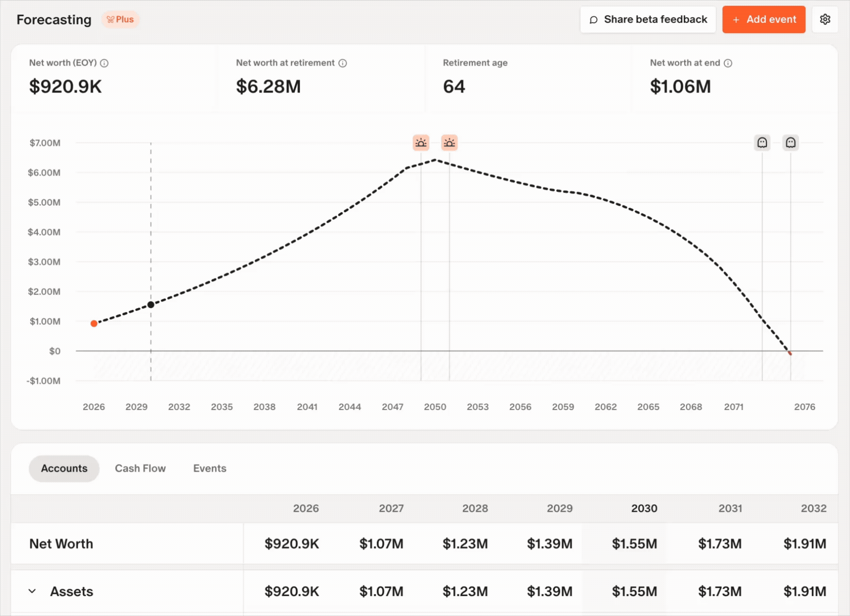850x616 pixels.
Task: Click Share beta feedback button
Action: (648, 19)
